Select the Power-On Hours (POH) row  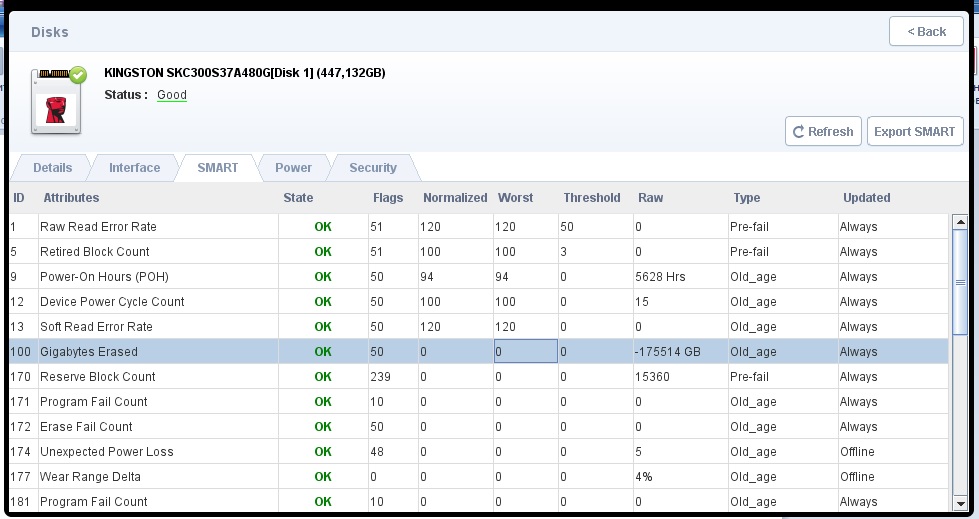pyautogui.click(x=479, y=277)
